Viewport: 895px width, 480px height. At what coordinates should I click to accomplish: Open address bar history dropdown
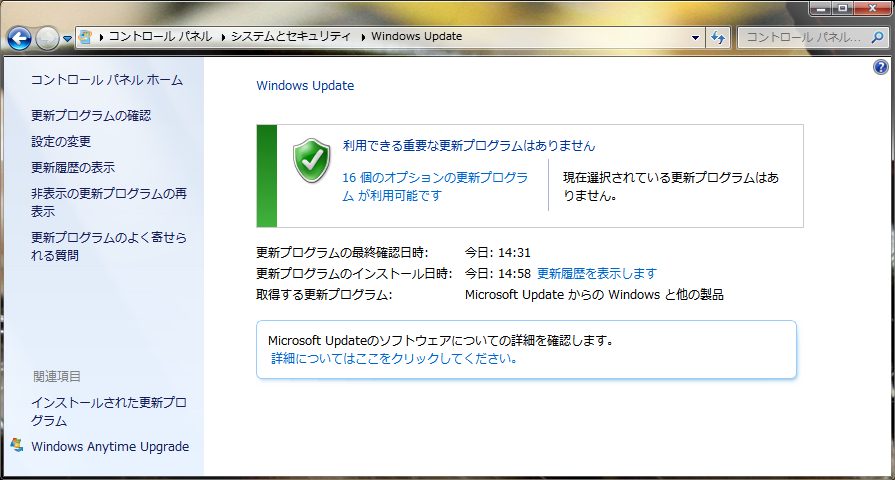tap(695, 38)
